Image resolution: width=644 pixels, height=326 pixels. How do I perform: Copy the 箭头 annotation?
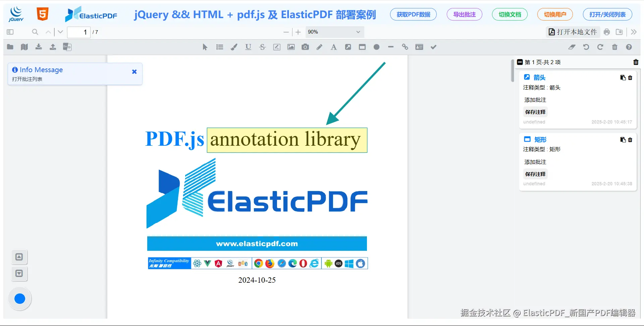tap(623, 78)
